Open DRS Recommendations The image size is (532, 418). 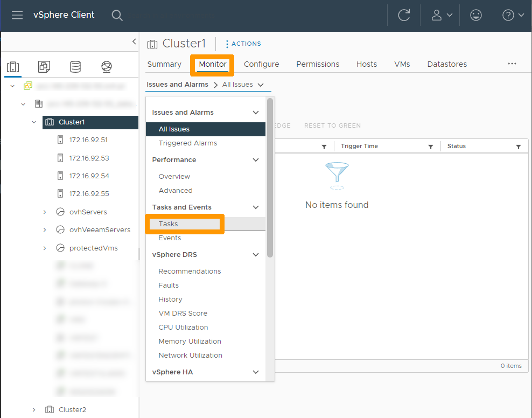(x=206, y=271)
